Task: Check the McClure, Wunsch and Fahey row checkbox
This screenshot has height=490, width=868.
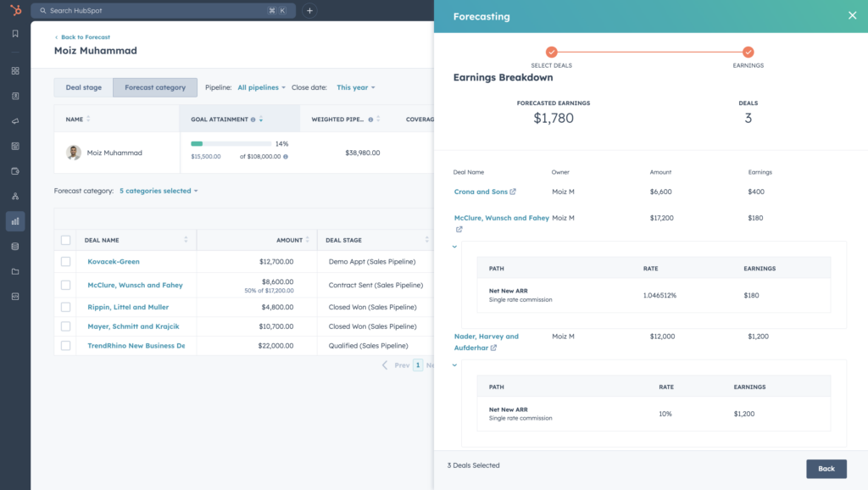Action: (x=65, y=285)
